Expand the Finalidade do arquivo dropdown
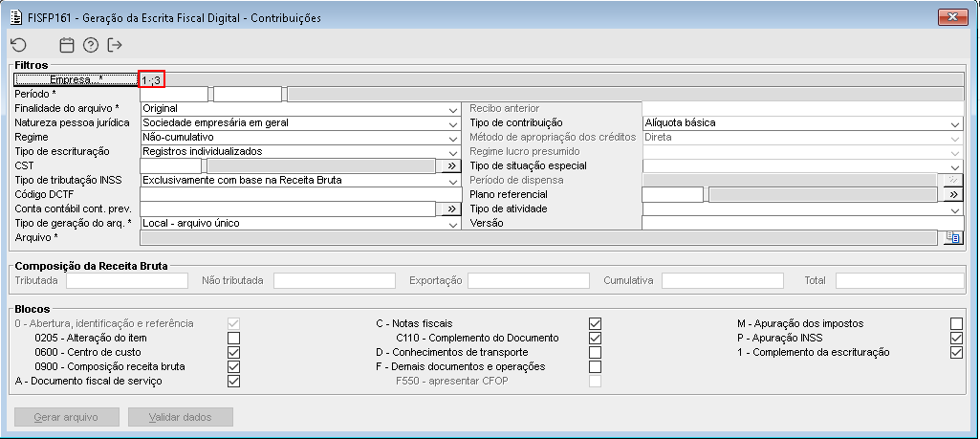The height and width of the screenshot is (439, 980). point(453,109)
